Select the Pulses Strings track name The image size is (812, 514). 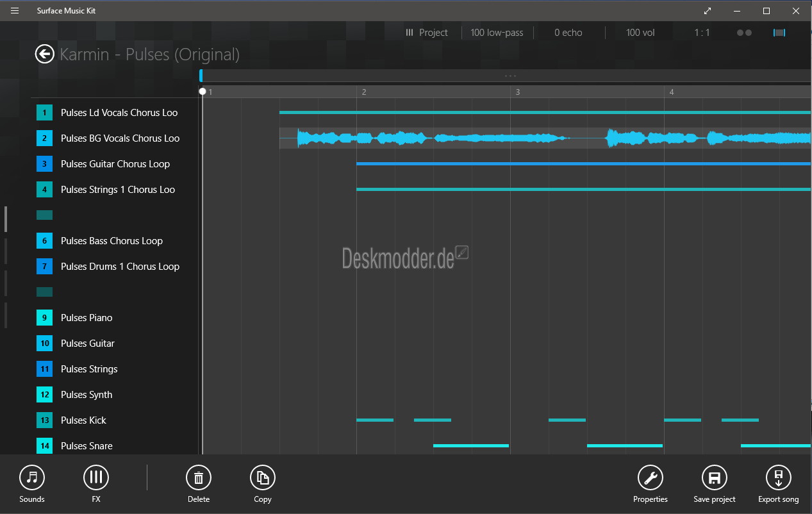point(89,369)
